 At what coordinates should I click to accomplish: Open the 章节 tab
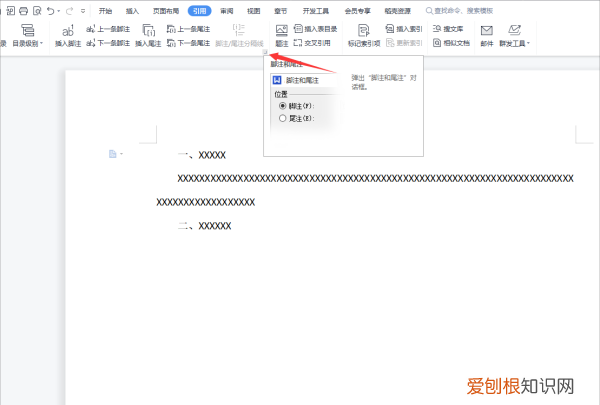[x=280, y=11]
